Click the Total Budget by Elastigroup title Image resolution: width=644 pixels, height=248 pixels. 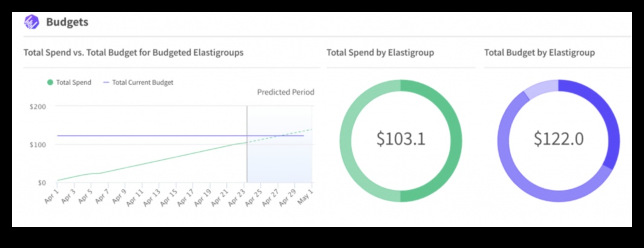pos(539,53)
